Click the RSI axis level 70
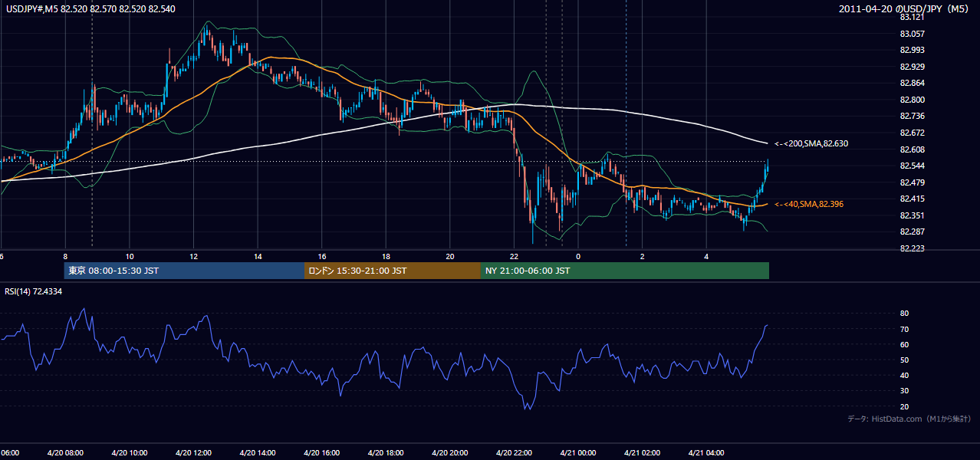This screenshot has height=460, width=980. 905,329
